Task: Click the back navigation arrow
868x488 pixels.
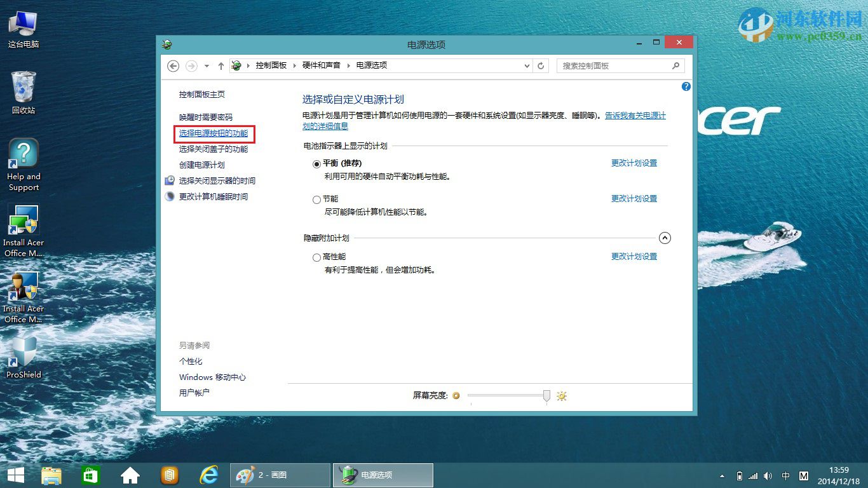Action: pos(173,65)
